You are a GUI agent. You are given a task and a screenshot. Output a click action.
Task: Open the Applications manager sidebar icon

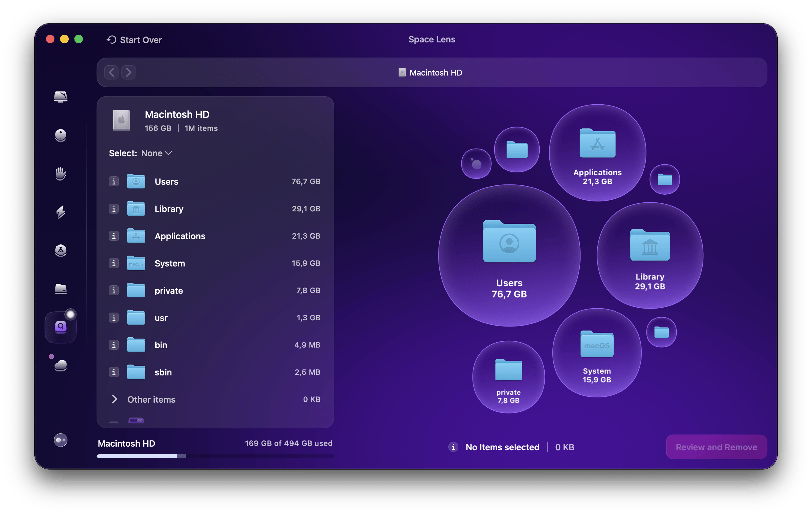61,251
